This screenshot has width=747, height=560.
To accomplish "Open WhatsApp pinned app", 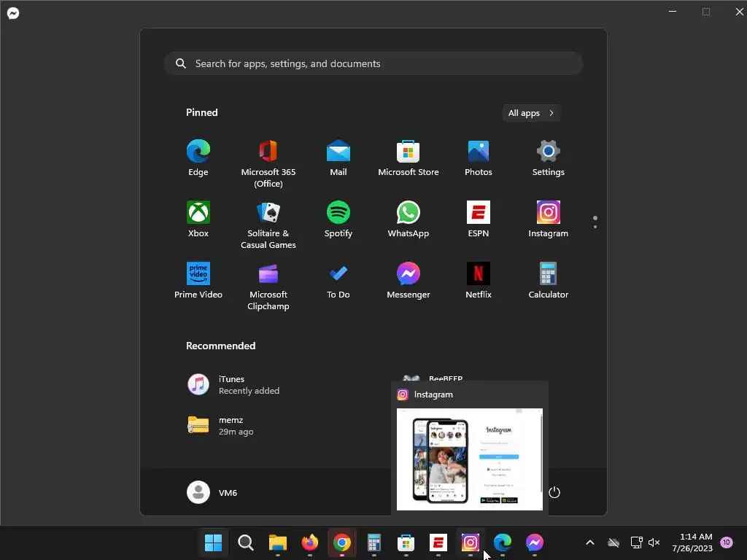I will point(409,219).
